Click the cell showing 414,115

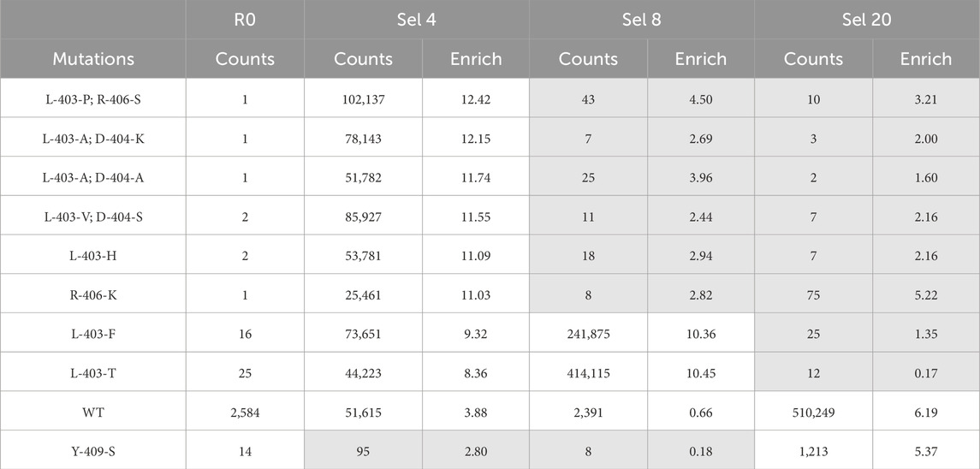click(589, 372)
